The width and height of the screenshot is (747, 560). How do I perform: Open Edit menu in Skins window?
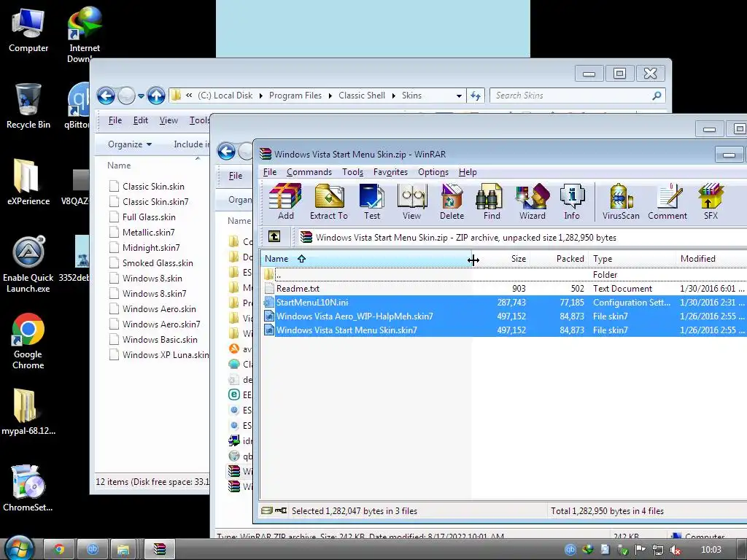[140, 120]
